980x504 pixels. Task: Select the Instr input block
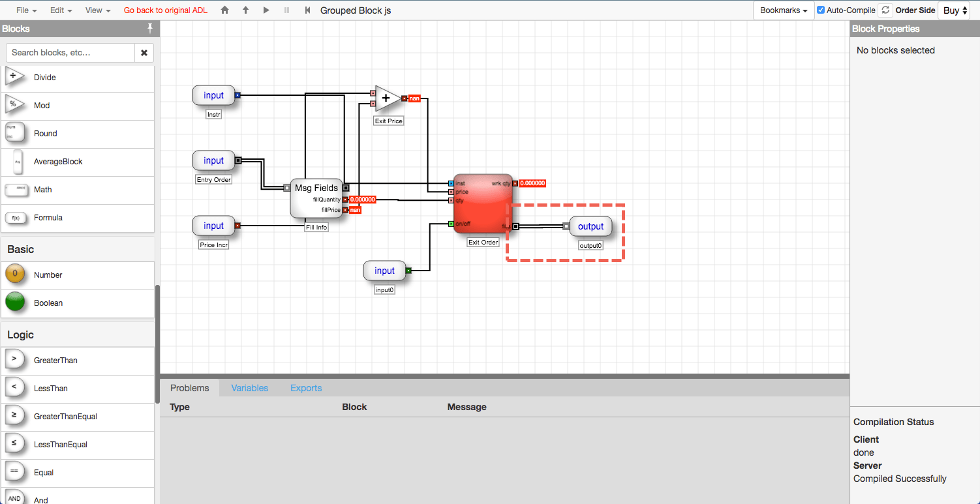213,95
